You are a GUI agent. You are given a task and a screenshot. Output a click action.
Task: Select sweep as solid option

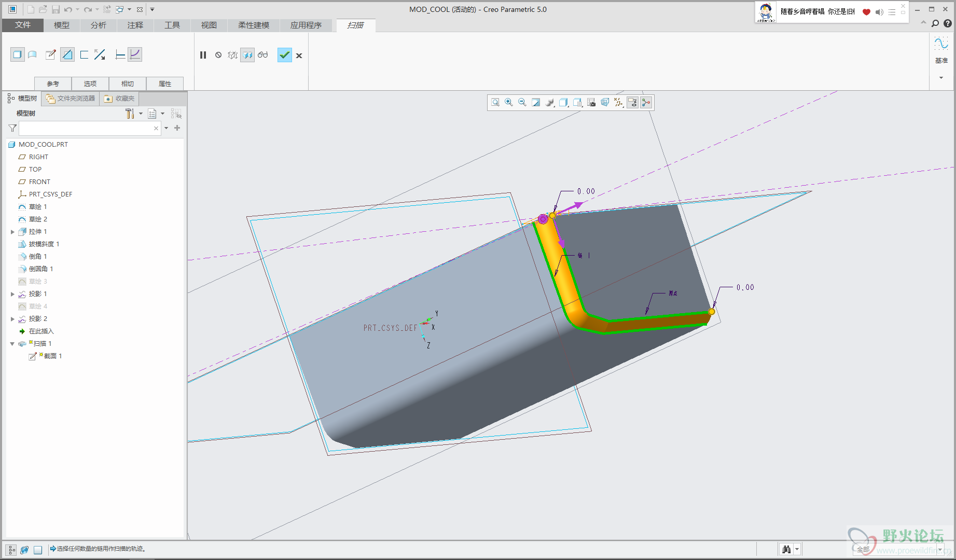pyautogui.click(x=18, y=54)
